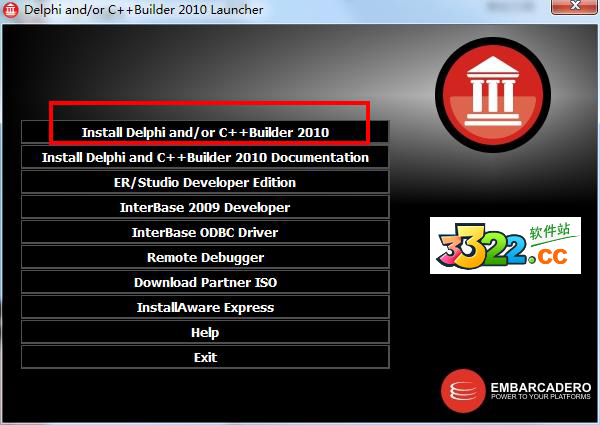Launch ER/Studio Developer Edition installer
The width and height of the screenshot is (600, 425).
pyautogui.click(x=205, y=182)
